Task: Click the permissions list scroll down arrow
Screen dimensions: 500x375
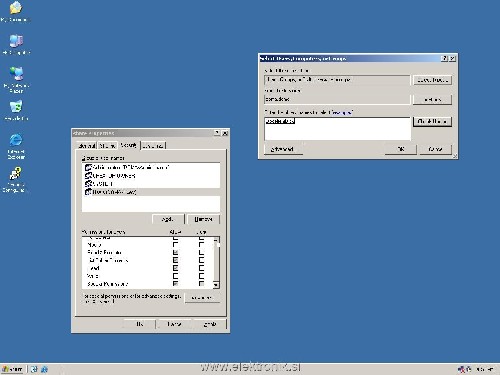Action: click(216, 285)
